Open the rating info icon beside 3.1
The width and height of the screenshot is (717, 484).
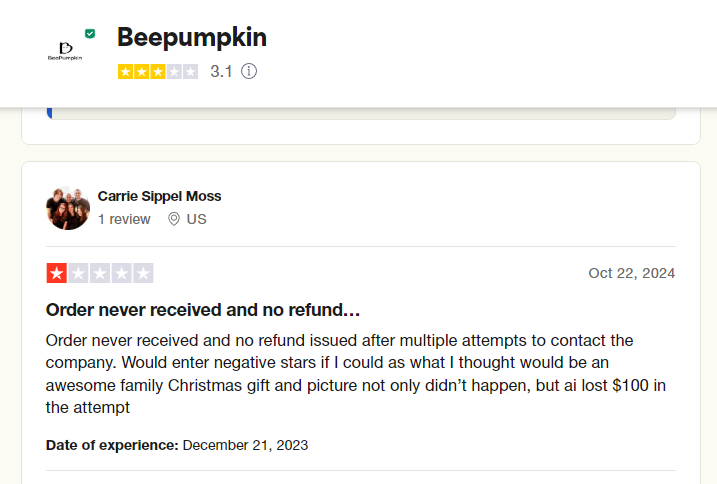coord(249,71)
